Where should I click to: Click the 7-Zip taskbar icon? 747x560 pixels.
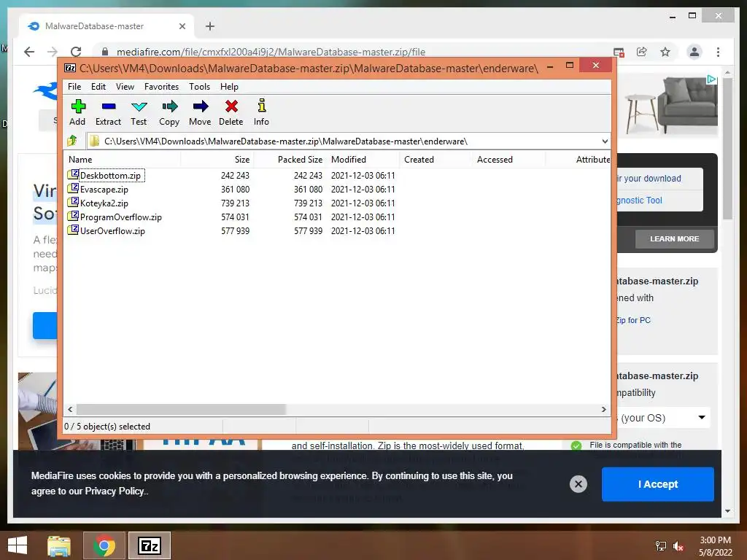tap(149, 545)
